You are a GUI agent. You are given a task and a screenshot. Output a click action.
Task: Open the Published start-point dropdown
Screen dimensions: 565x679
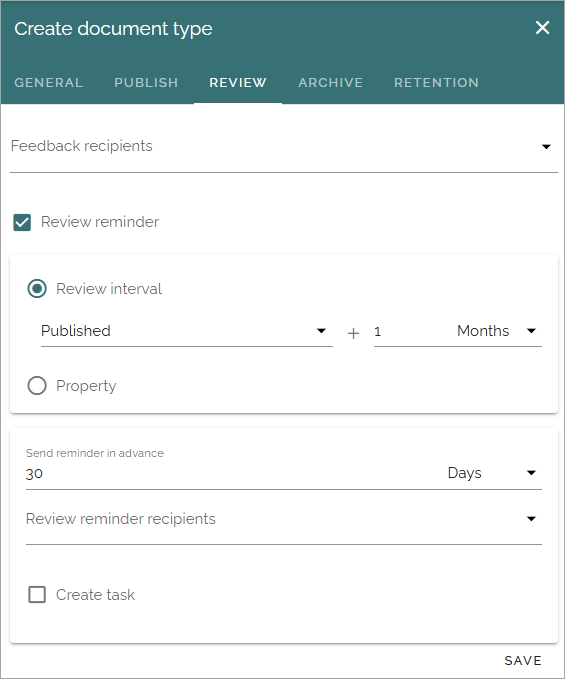187,331
